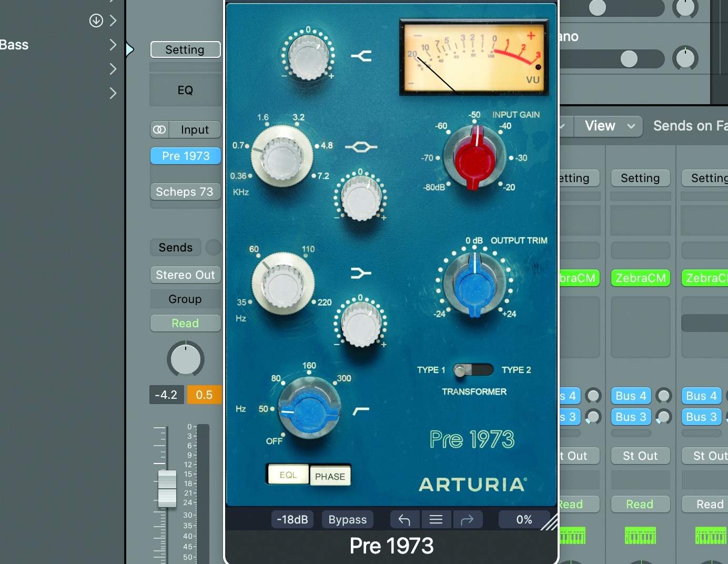The image size is (728, 564).
Task: Toggle the round Sends power button
Action: 213,247
